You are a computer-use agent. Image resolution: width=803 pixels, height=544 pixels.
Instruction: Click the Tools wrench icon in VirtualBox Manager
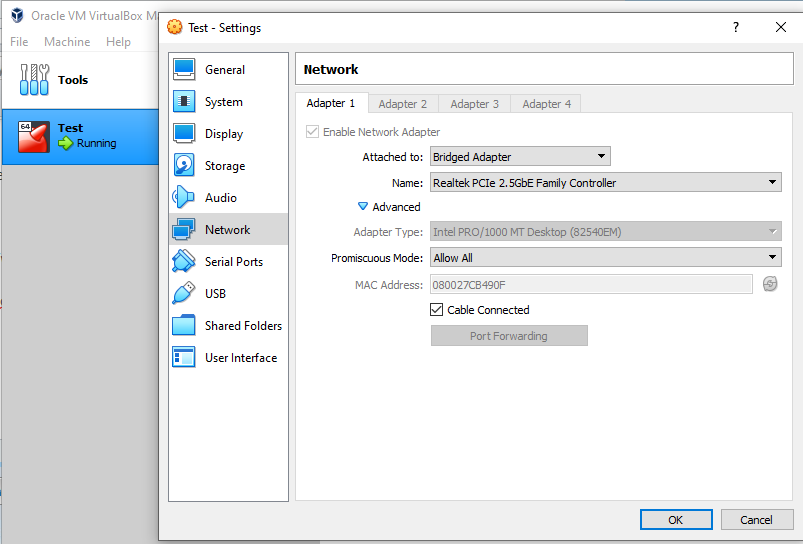pos(34,79)
